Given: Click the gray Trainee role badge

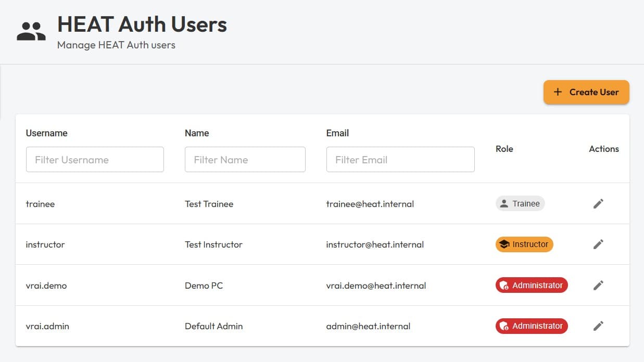Looking at the screenshot, I should coord(520,203).
